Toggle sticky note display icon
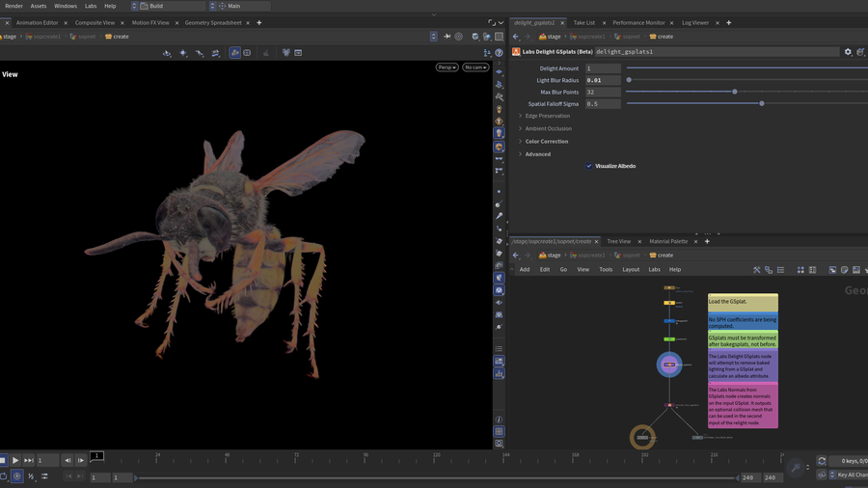The image size is (868, 488). coord(844,269)
